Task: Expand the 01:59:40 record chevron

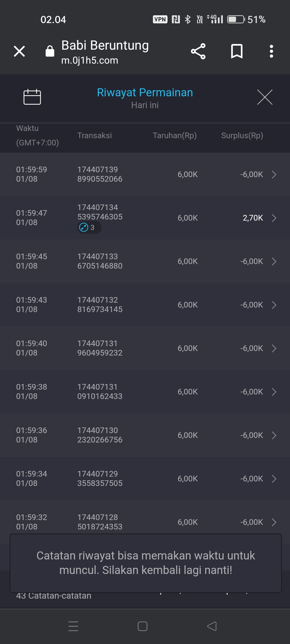Action: click(274, 348)
